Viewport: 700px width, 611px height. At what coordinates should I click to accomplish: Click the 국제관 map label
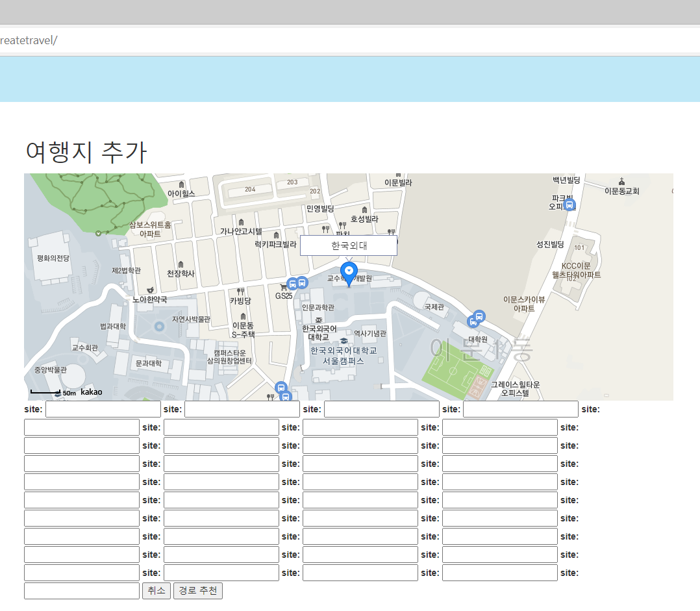click(434, 306)
